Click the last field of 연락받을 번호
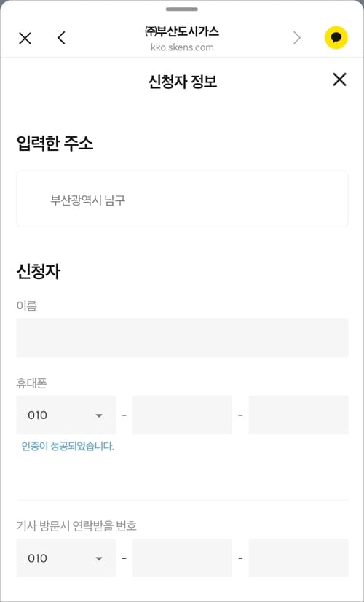This screenshot has height=602, width=364. click(x=298, y=558)
